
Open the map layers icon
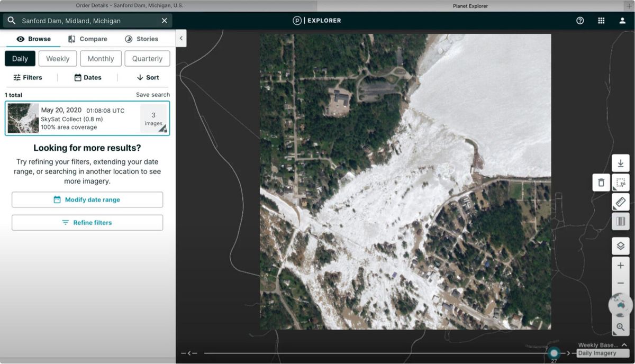[620, 245]
